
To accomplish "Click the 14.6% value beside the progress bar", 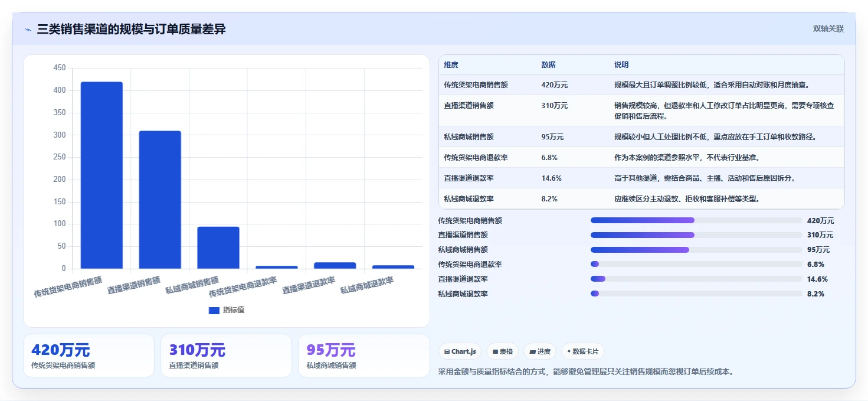I will coord(817,279).
